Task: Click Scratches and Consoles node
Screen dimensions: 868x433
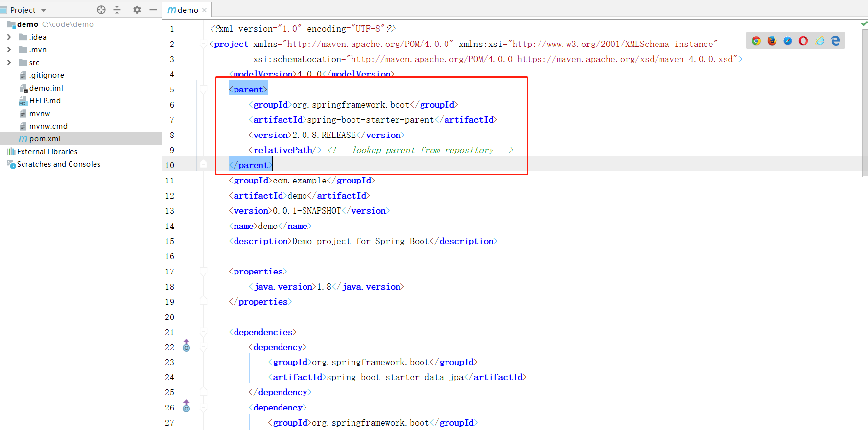Action: pos(58,164)
